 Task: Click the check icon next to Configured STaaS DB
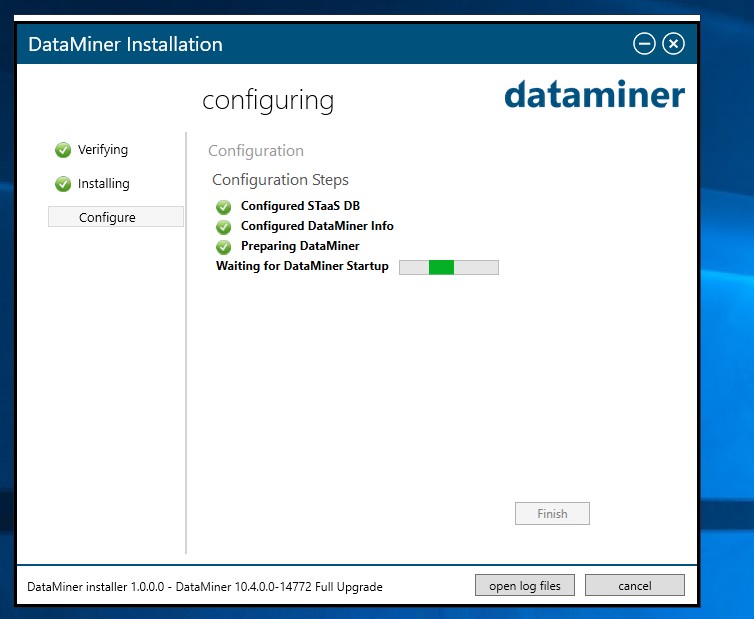(x=223, y=207)
